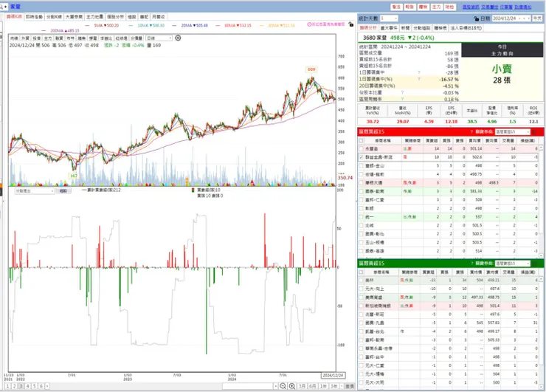Zoom out chart with minus magnifier
Image resolution: width=546 pixels, height=392 pixels.
283,386
